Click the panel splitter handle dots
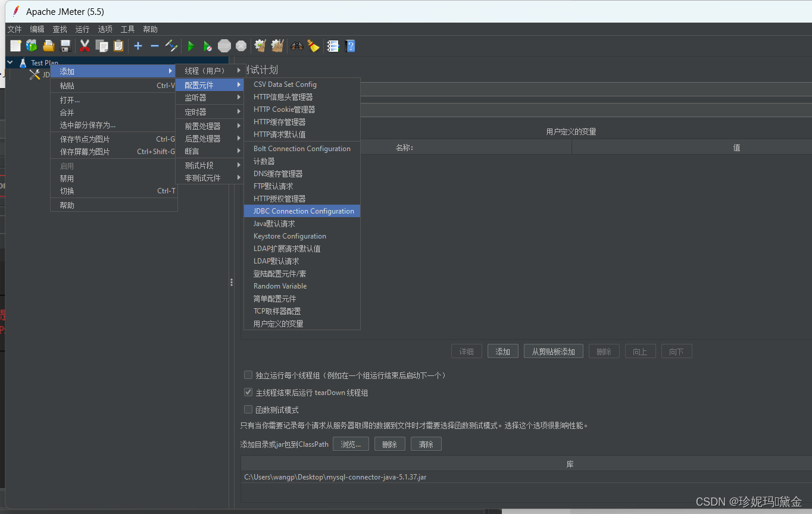 pos(232,283)
